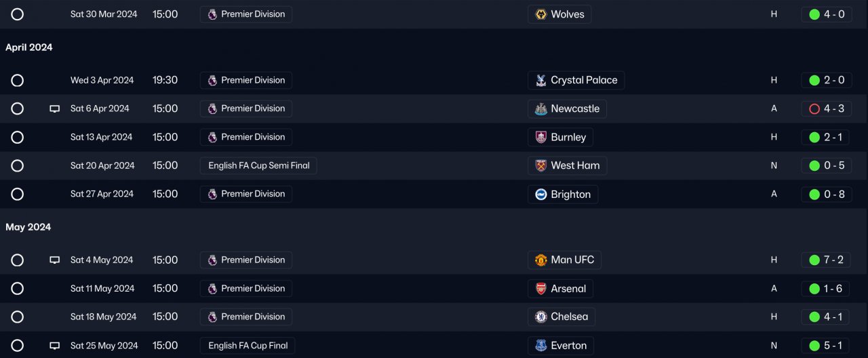Select the radio circle for Sat 13 Apr 2024

[18, 137]
